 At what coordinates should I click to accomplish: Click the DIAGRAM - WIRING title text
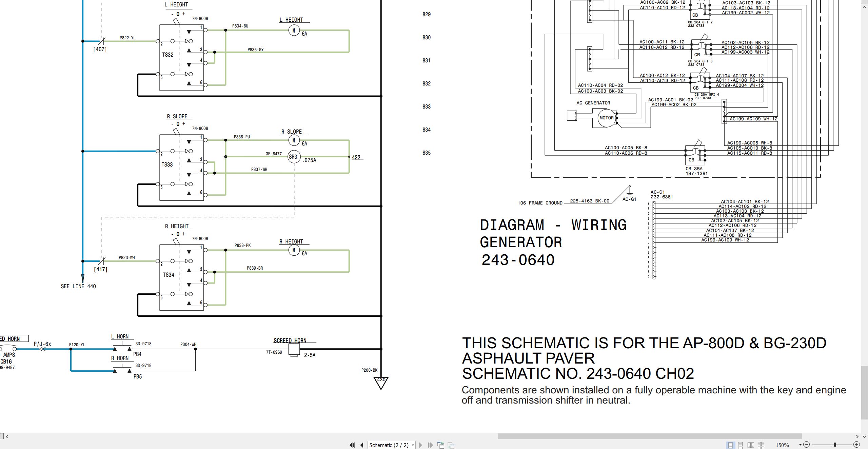[x=553, y=225]
